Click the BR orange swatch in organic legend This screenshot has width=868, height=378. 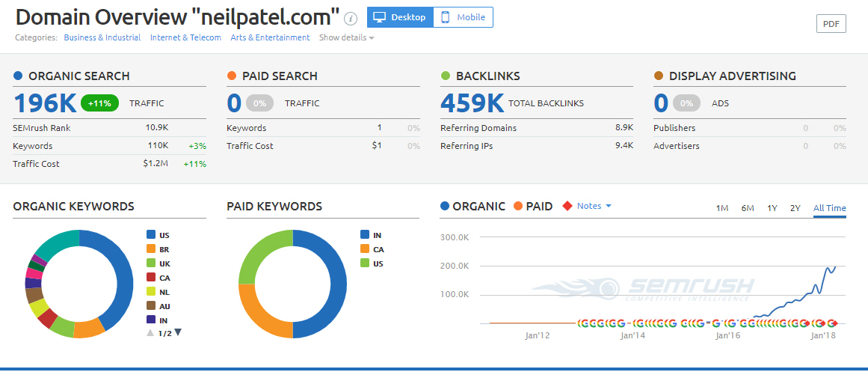pos(151,249)
